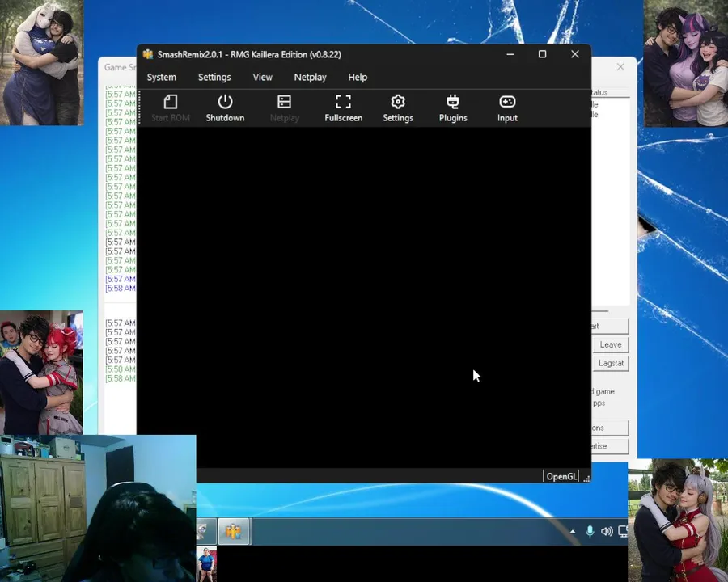
Task: Click the Netplay toolbar icon
Action: (284, 108)
